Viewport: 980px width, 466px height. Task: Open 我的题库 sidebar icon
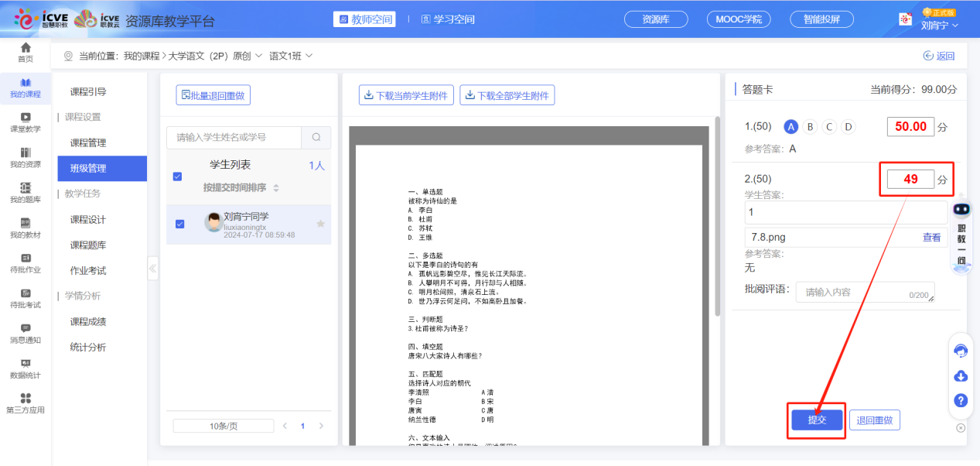pos(26,188)
